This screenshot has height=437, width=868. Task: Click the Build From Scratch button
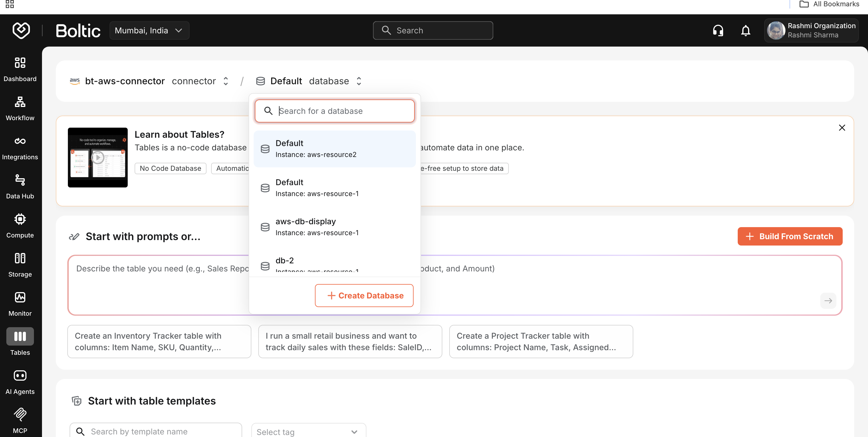coord(790,236)
